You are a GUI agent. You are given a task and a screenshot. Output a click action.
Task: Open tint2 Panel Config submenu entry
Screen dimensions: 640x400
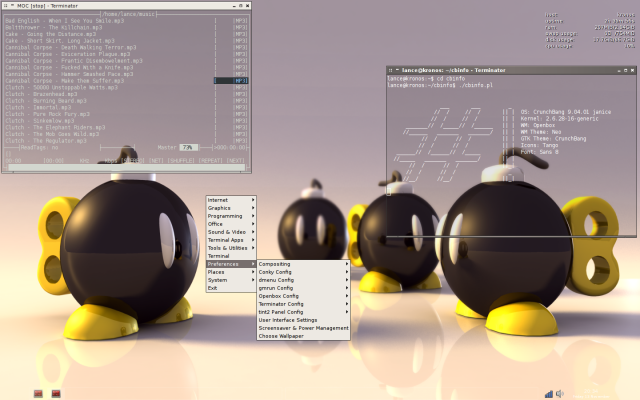(x=303, y=312)
